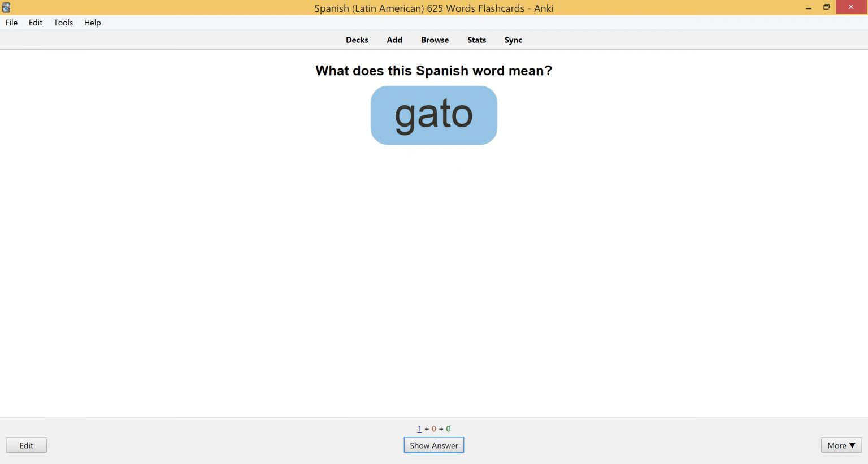The height and width of the screenshot is (464, 868).
Task: Open the Tools menu
Action: [63, 23]
